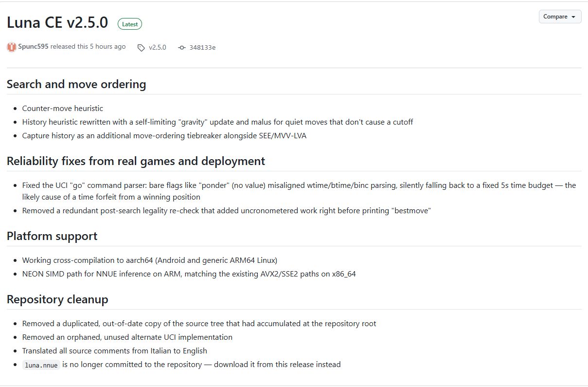
Task: Click the Search and move ordering heading
Action: tap(76, 84)
